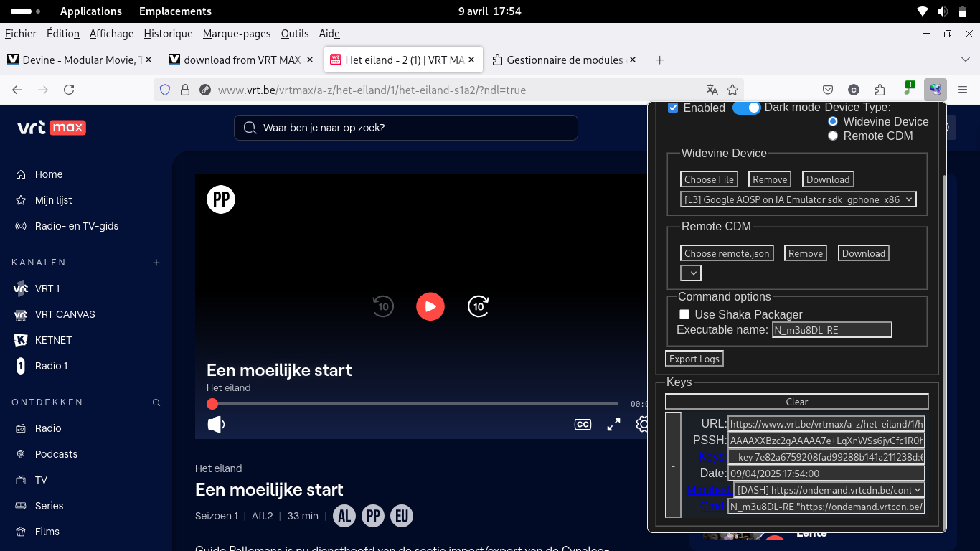Click the blue Cmd: link
980x551 pixels.
point(713,507)
